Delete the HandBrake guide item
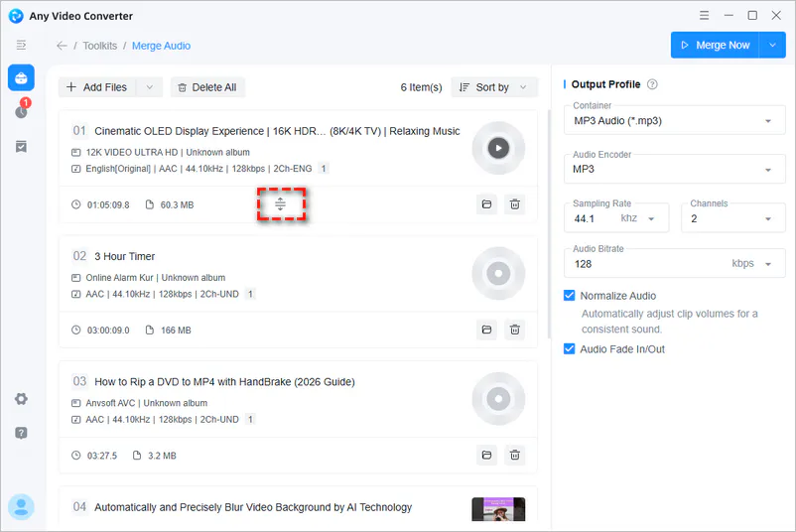The height and width of the screenshot is (532, 796). [515, 456]
